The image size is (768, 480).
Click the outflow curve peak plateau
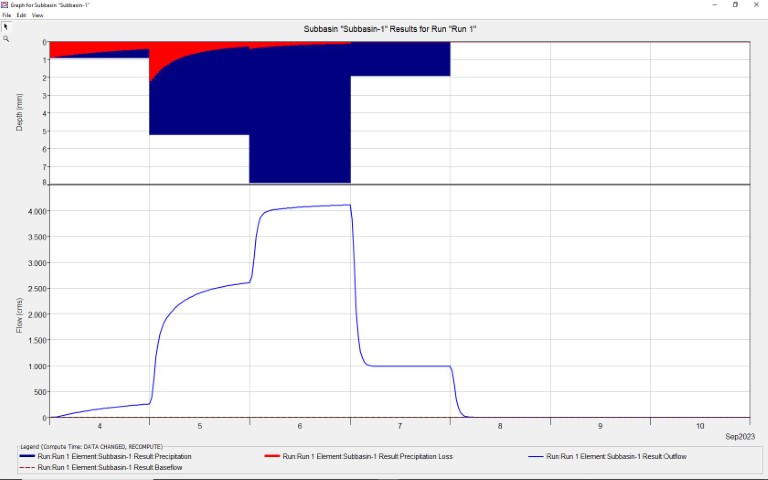[300, 207]
